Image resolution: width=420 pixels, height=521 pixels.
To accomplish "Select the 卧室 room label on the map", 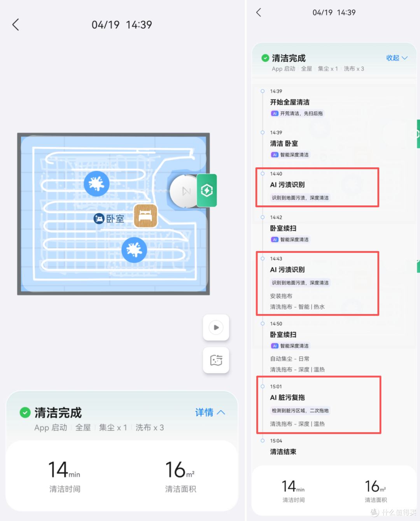I will click(x=109, y=219).
